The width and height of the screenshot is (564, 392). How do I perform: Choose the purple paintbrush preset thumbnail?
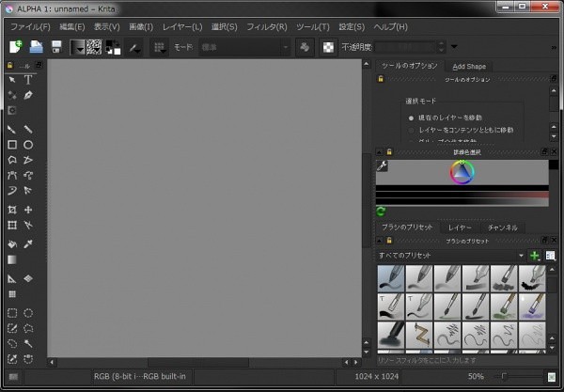[x=532, y=306]
